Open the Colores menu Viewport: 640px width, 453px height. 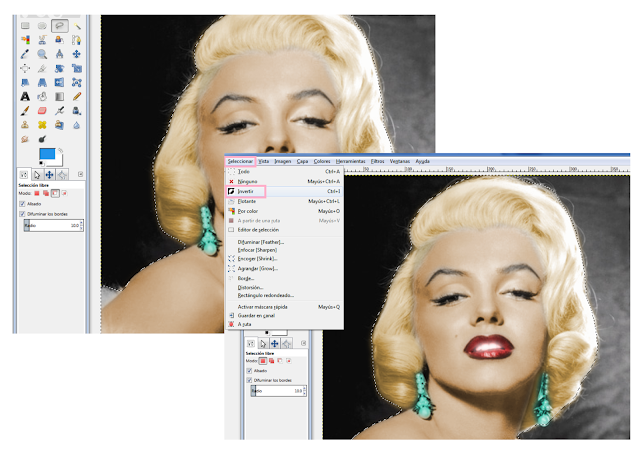pyautogui.click(x=322, y=161)
